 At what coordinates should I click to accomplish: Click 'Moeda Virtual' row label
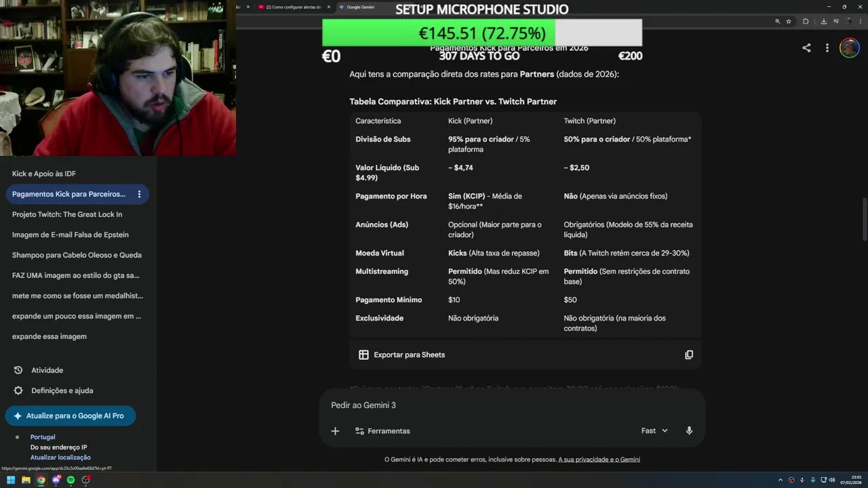point(380,253)
